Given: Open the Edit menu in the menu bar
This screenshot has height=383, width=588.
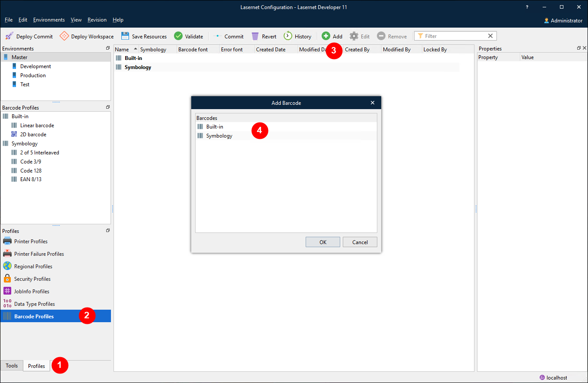Looking at the screenshot, I should (23, 20).
